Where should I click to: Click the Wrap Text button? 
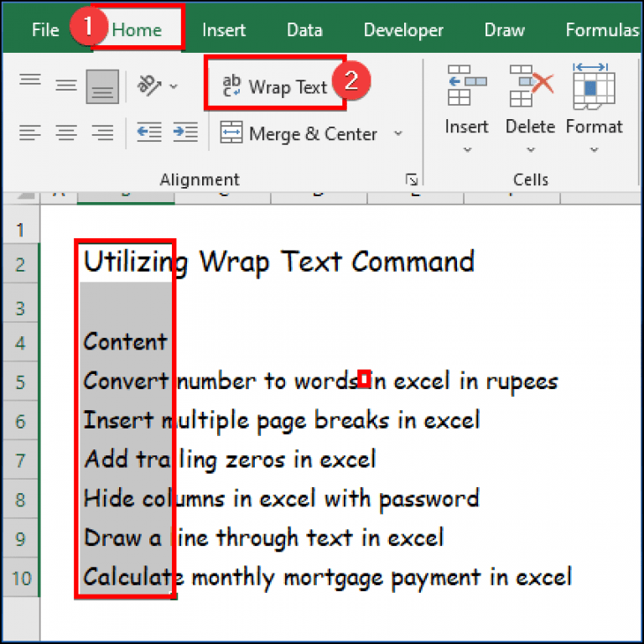[275, 86]
